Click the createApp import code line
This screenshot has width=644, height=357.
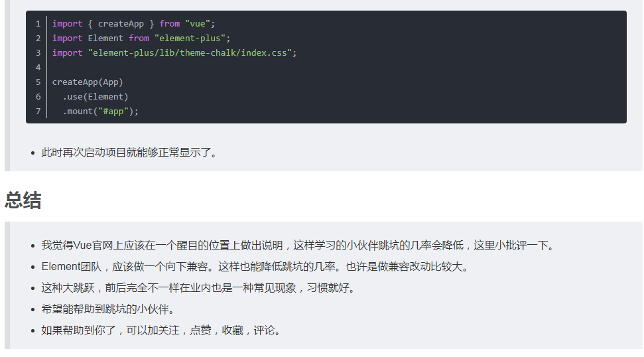133,24
